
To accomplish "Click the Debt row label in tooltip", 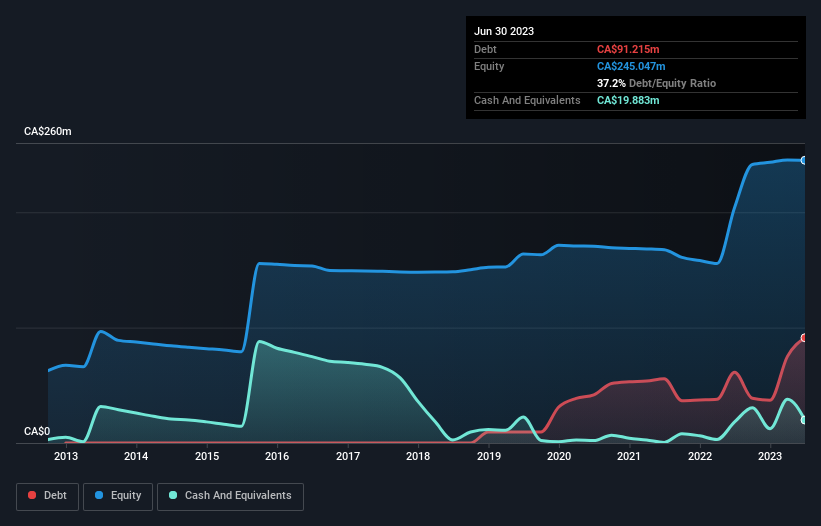I will (485, 49).
